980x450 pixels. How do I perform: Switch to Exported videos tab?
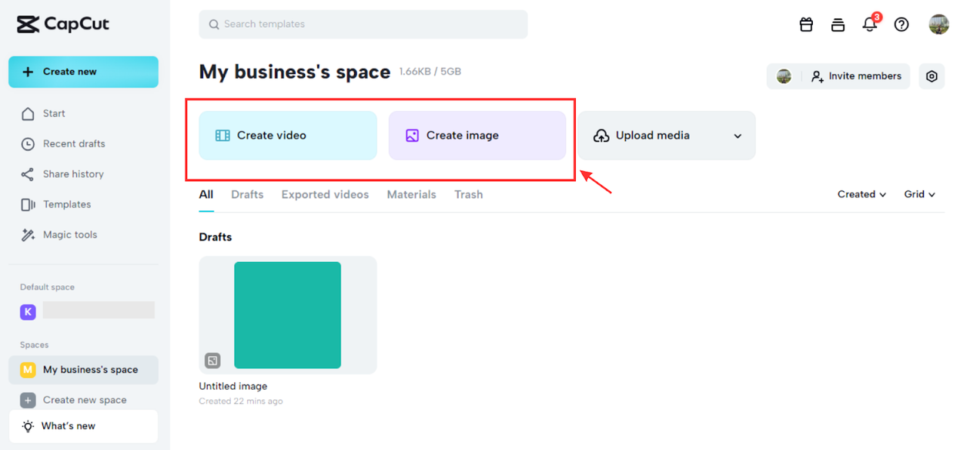325,194
